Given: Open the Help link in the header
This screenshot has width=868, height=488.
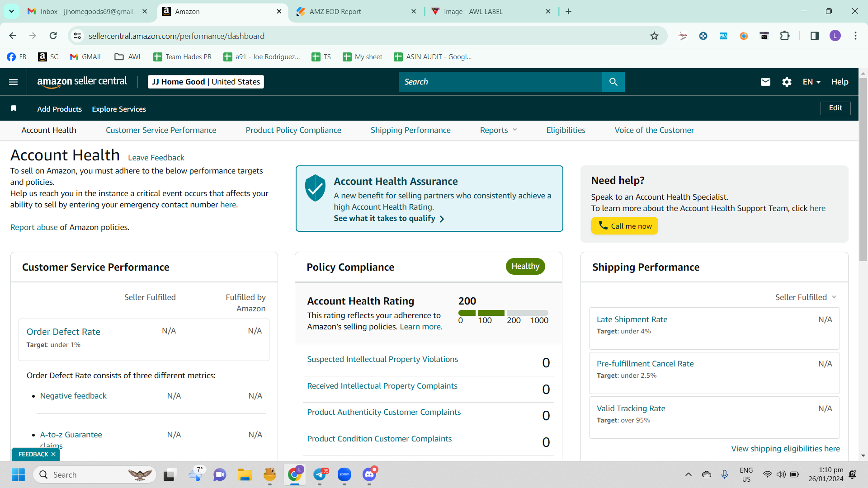Looking at the screenshot, I should click(840, 82).
